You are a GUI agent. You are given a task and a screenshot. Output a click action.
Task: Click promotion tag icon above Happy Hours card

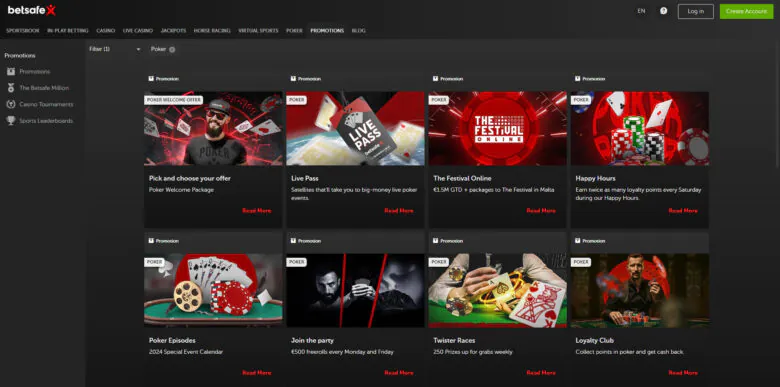(578, 79)
